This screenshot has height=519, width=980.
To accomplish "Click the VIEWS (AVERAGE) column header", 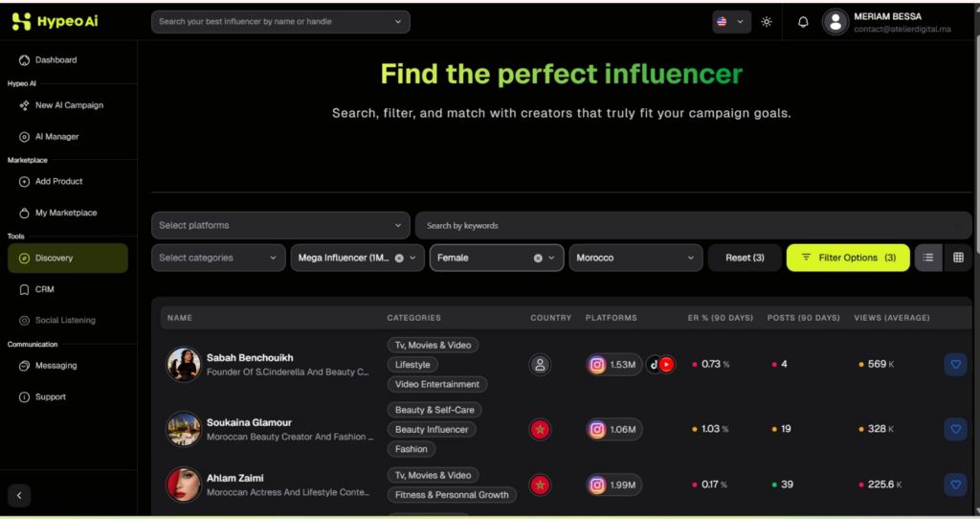I will (x=892, y=318).
